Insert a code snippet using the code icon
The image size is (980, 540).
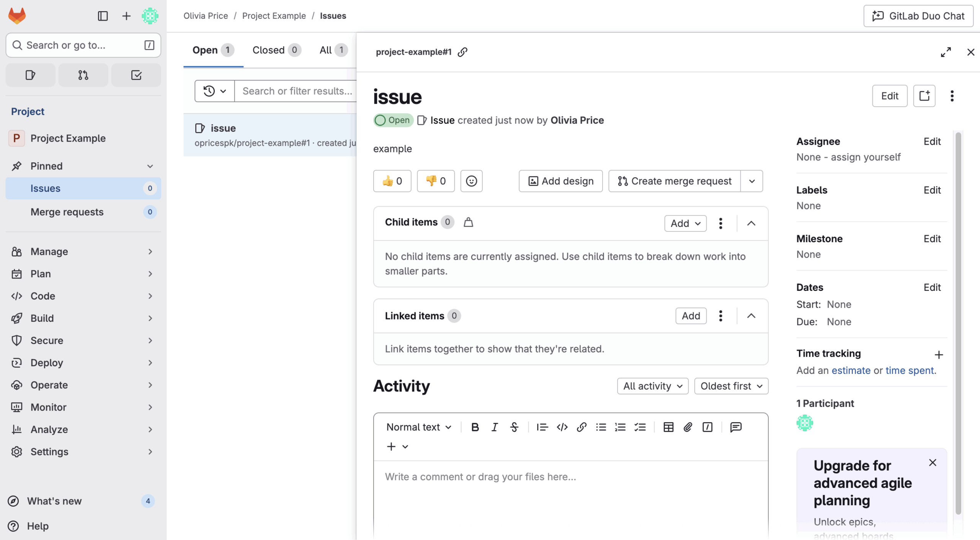coord(562,427)
